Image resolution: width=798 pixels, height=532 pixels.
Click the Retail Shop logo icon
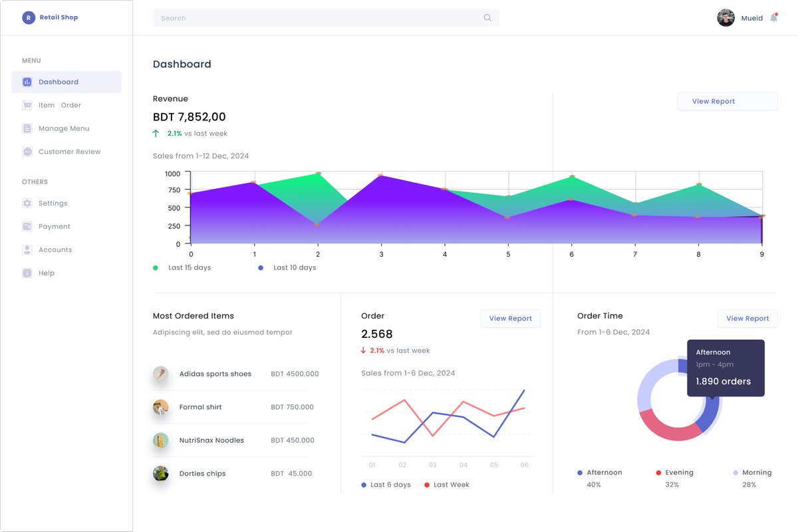(29, 18)
